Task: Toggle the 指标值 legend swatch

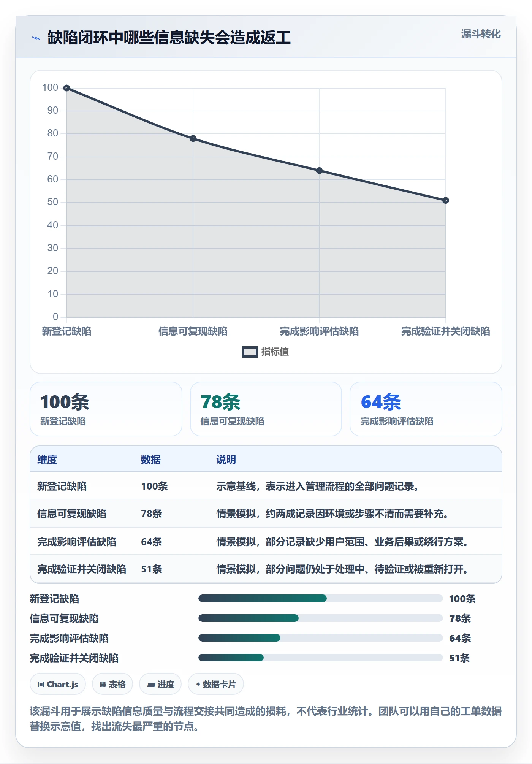Action: (x=250, y=352)
